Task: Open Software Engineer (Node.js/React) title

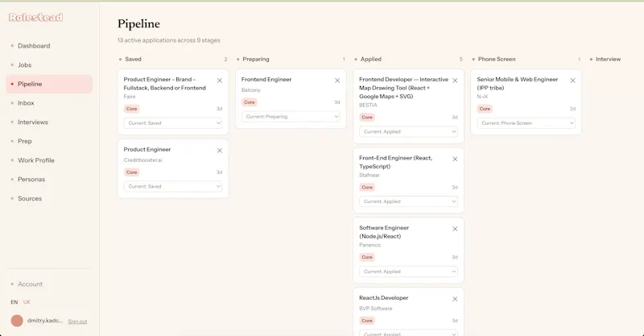Action: [x=384, y=232]
